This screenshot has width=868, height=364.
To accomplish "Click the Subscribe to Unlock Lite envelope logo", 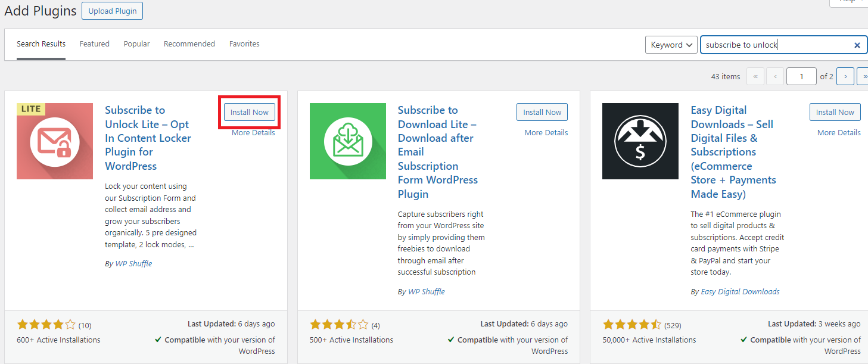I will (54, 141).
